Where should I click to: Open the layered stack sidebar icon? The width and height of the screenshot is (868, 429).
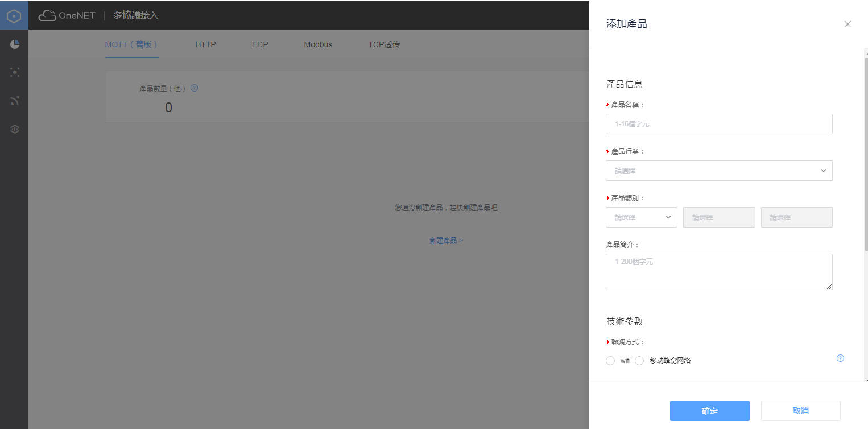tap(15, 129)
